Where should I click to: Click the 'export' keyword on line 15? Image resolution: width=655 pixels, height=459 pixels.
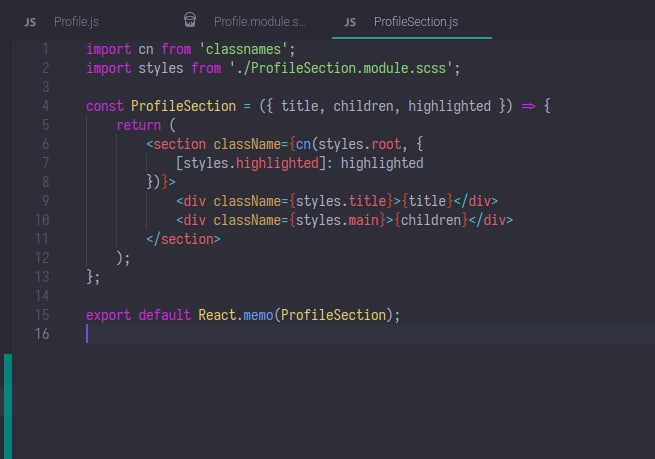click(x=109, y=315)
